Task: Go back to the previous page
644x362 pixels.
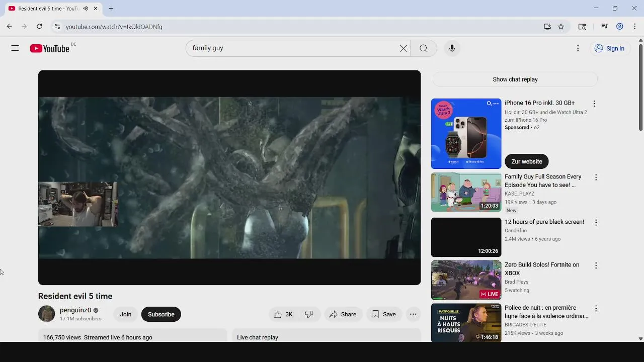Action: (9, 27)
